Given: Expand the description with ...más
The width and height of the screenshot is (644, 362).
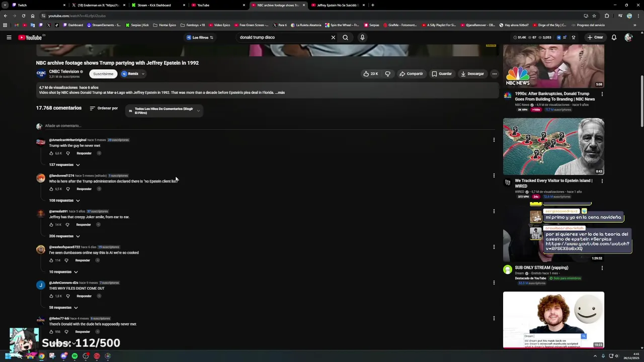Looking at the screenshot, I should tap(280, 93).
